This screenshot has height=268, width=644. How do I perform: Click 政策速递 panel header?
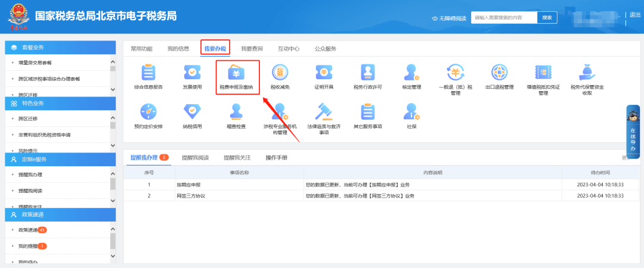[60, 214]
